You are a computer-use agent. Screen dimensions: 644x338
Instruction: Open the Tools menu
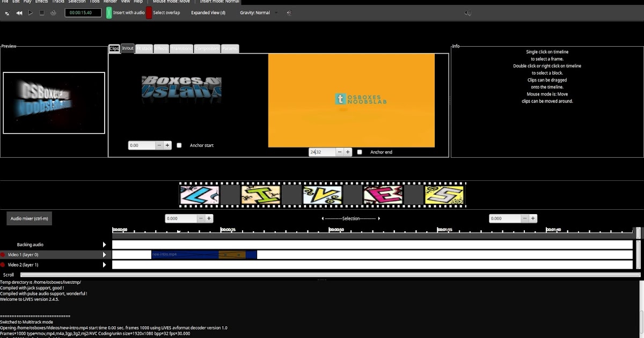(x=94, y=2)
